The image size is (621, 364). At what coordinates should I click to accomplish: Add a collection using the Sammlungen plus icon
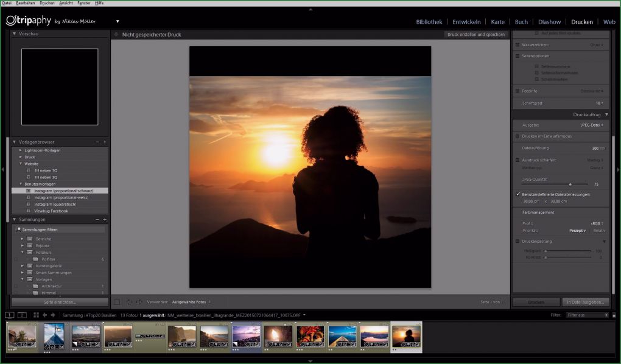[105, 220]
